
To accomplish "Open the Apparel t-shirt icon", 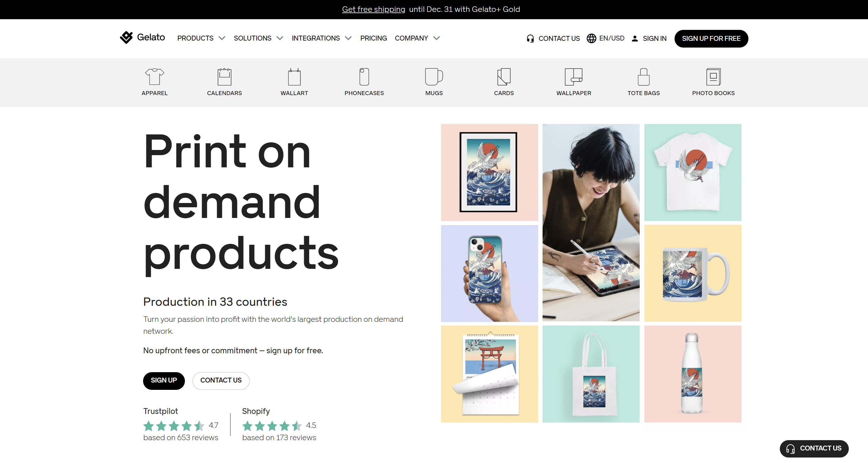I will pyautogui.click(x=154, y=77).
